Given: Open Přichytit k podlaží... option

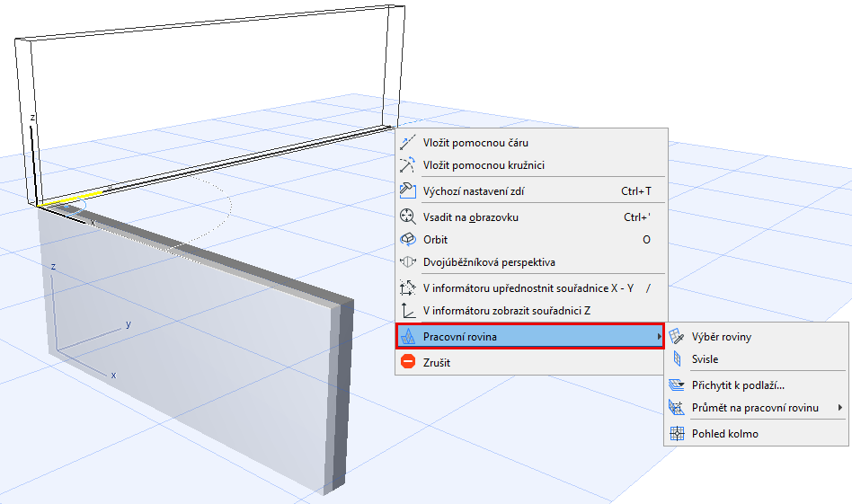Looking at the screenshot, I should pyautogui.click(x=757, y=385).
